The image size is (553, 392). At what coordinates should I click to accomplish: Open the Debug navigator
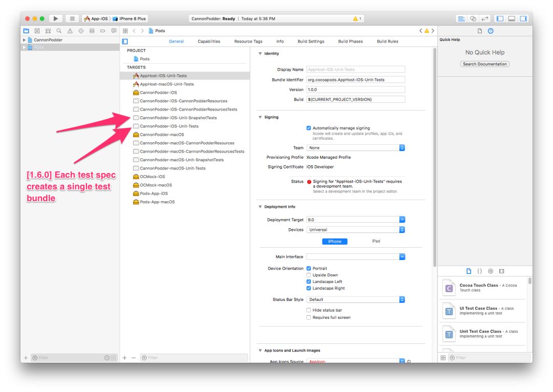92,31
